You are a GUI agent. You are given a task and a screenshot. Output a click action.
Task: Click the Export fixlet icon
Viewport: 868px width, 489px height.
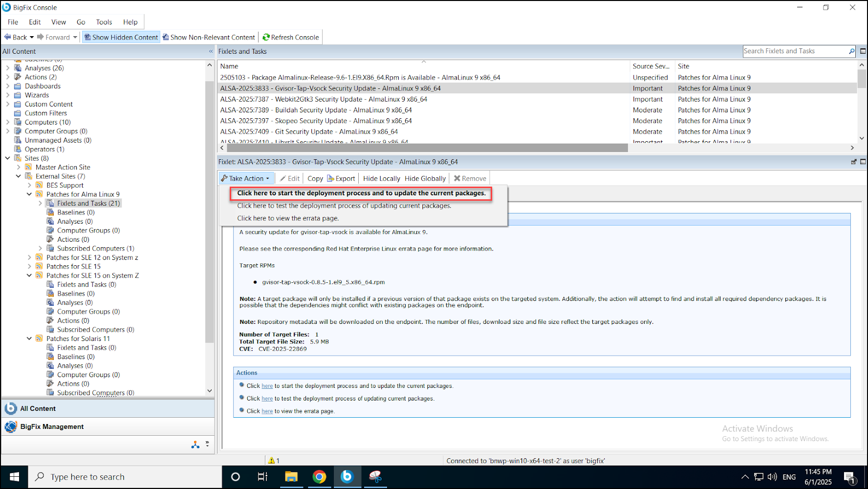(x=331, y=178)
